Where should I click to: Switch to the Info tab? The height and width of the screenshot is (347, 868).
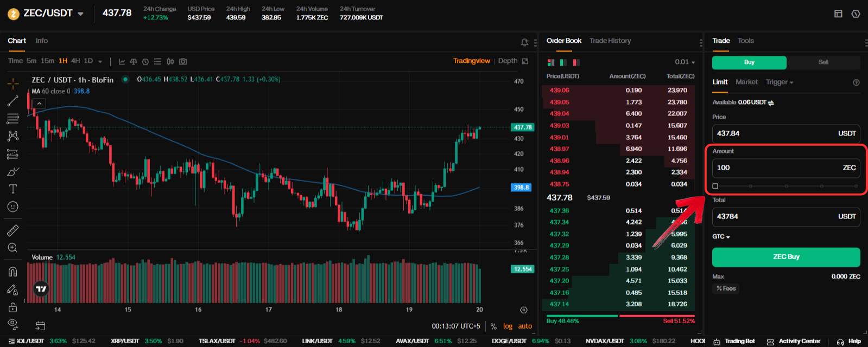click(x=42, y=41)
